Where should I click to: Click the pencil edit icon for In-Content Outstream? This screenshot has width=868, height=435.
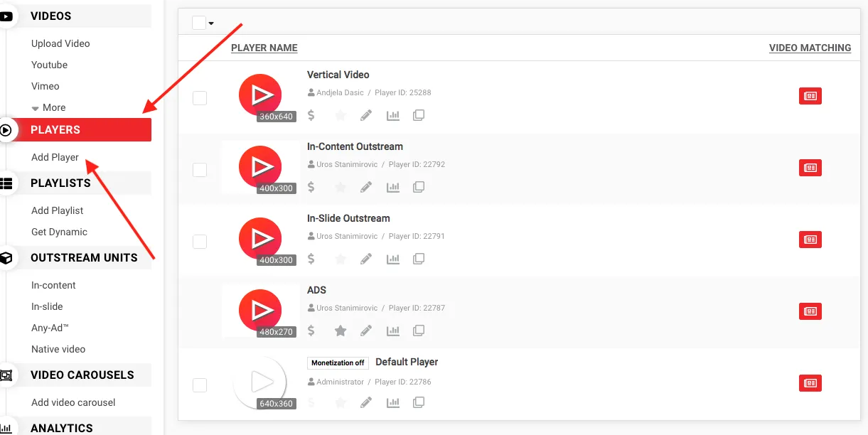tap(366, 187)
